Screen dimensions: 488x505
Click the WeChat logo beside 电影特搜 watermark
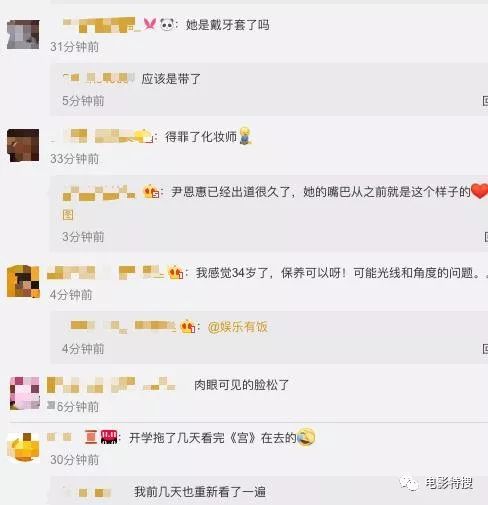coord(409,483)
